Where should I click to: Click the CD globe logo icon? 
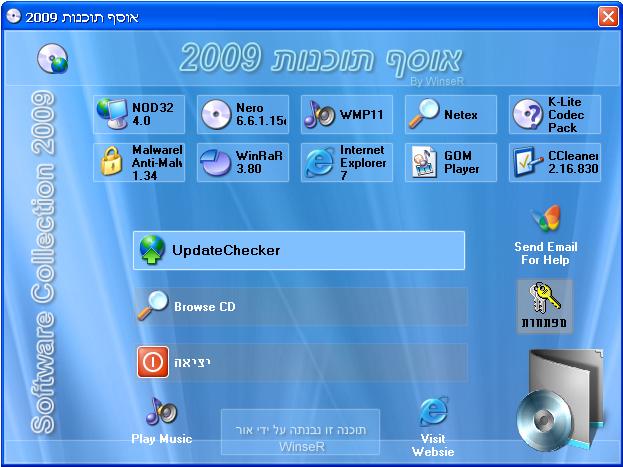(x=52, y=59)
